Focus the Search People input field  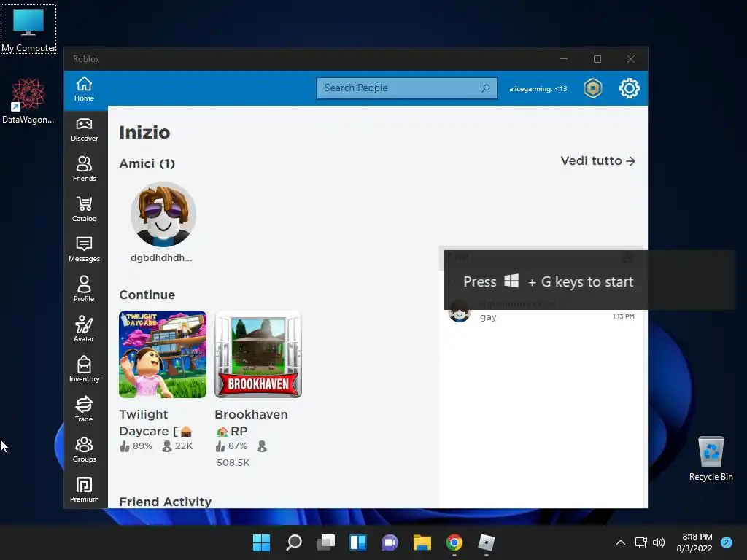[x=407, y=88]
